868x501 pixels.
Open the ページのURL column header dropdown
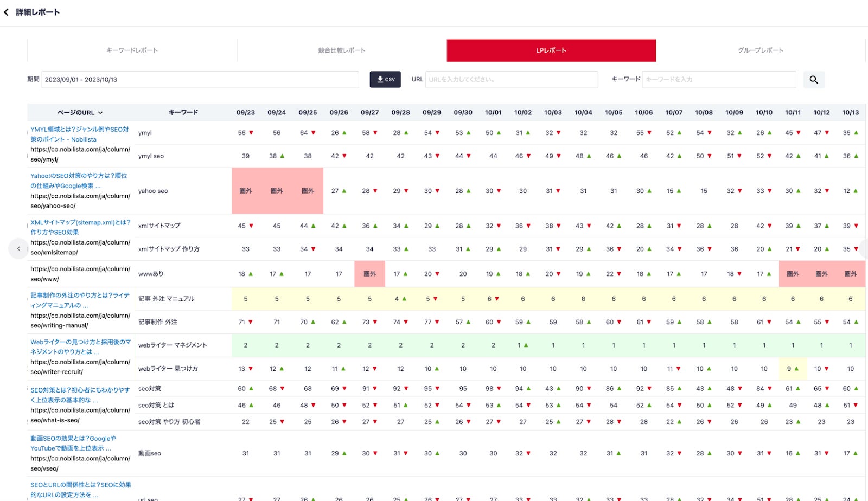point(80,113)
